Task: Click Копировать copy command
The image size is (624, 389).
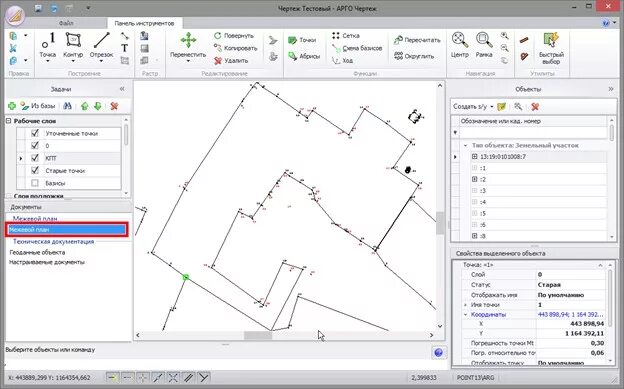Action: coord(236,48)
